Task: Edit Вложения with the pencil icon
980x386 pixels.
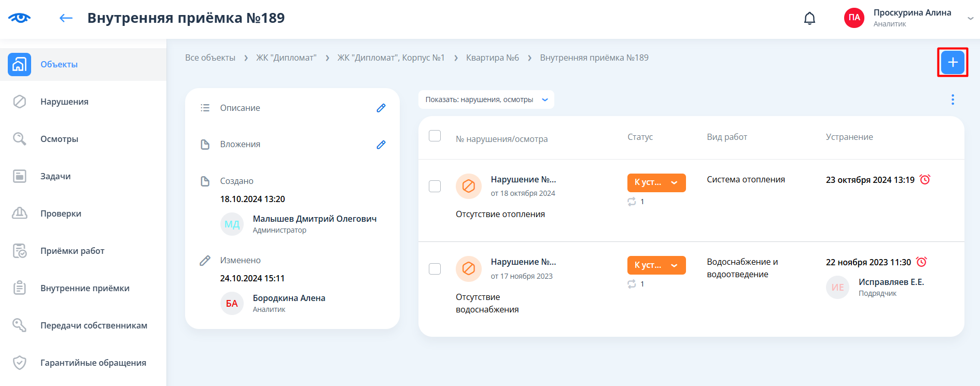Action: point(381,145)
